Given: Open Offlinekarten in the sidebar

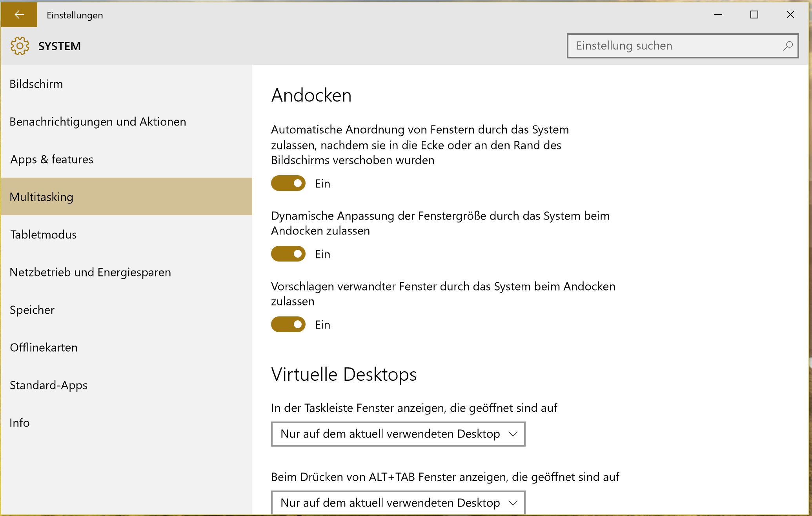Looking at the screenshot, I should click(x=126, y=347).
